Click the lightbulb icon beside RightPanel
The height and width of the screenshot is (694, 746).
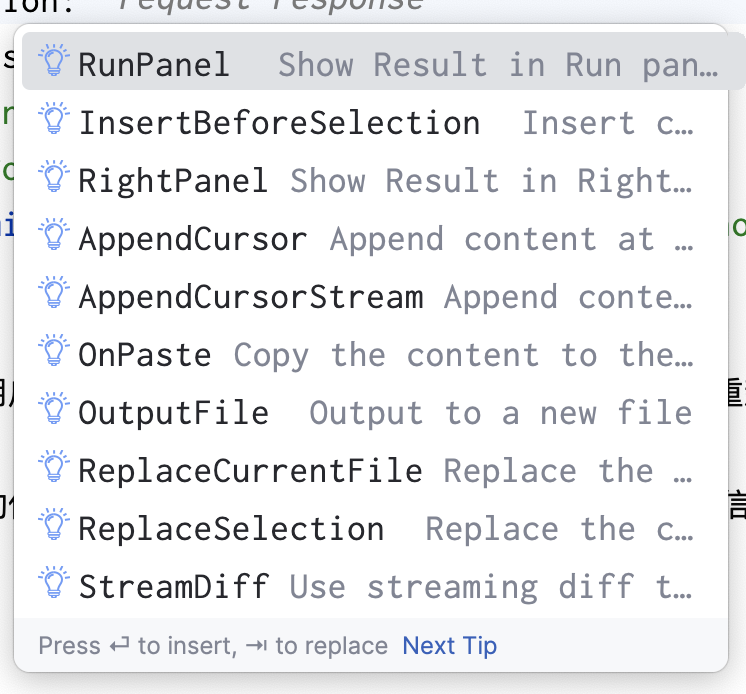point(52,178)
